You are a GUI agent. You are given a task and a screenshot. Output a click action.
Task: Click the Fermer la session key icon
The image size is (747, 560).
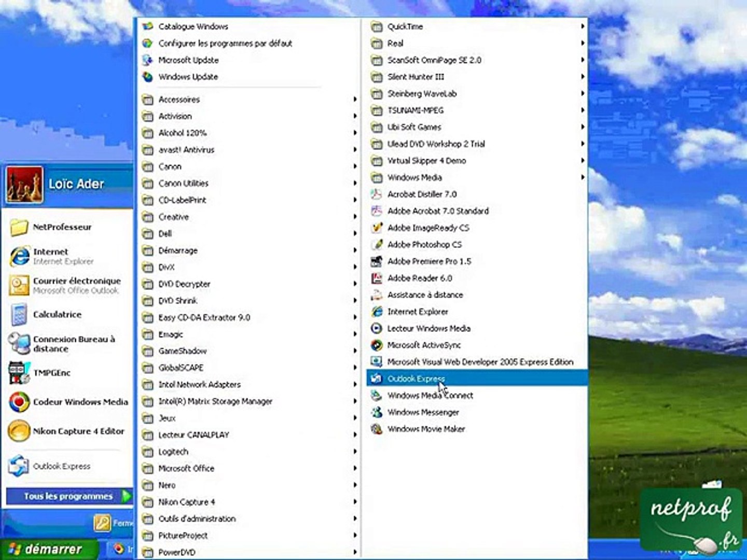[102, 523]
